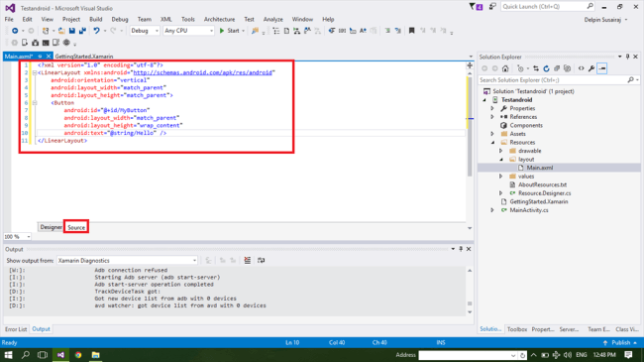Open the Architecture menu
644x362 pixels.
(x=219, y=19)
